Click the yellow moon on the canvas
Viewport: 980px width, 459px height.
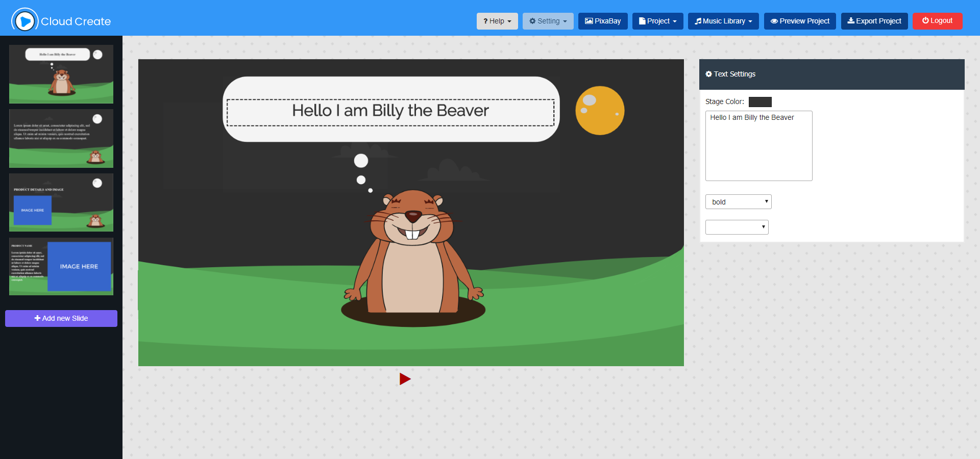[600, 111]
